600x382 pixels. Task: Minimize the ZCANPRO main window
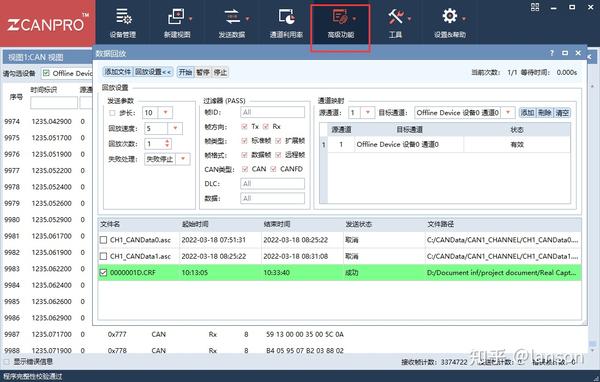553,7
